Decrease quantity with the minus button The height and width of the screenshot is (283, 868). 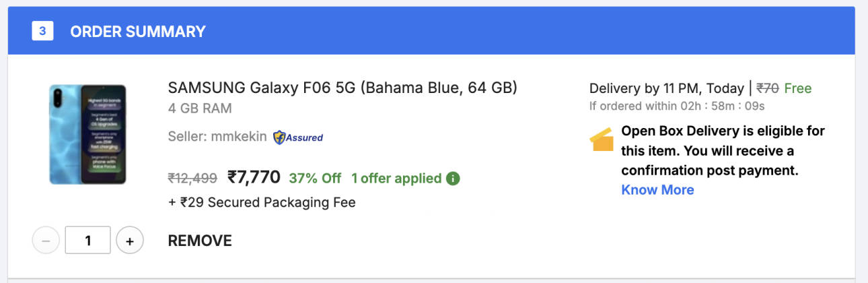pyautogui.click(x=46, y=241)
